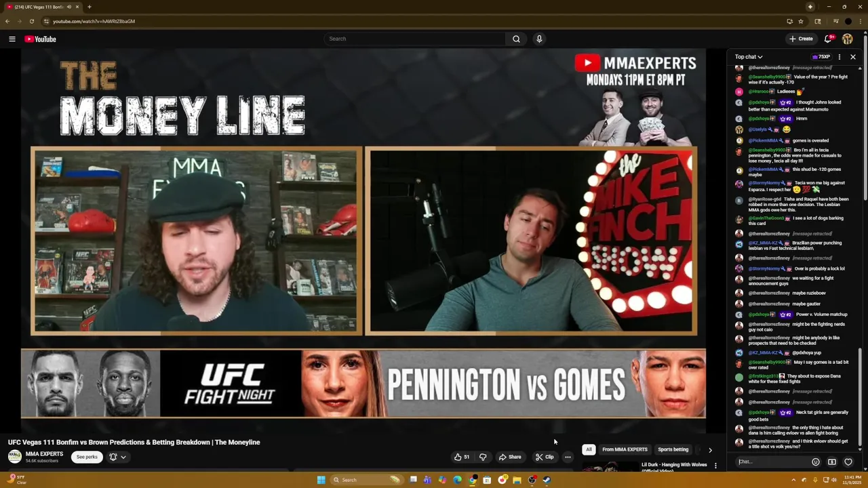Open a new browser tab
The image size is (868, 488).
[90, 7]
